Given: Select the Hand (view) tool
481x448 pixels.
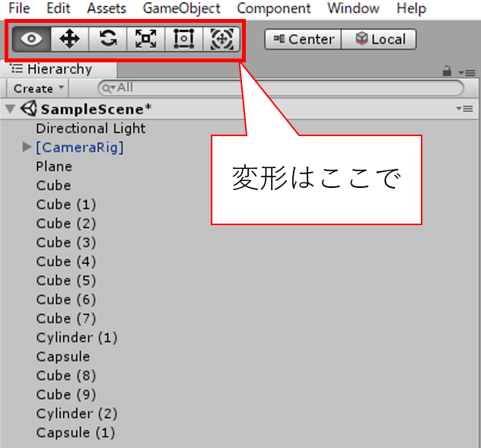Looking at the screenshot, I should coord(32,39).
